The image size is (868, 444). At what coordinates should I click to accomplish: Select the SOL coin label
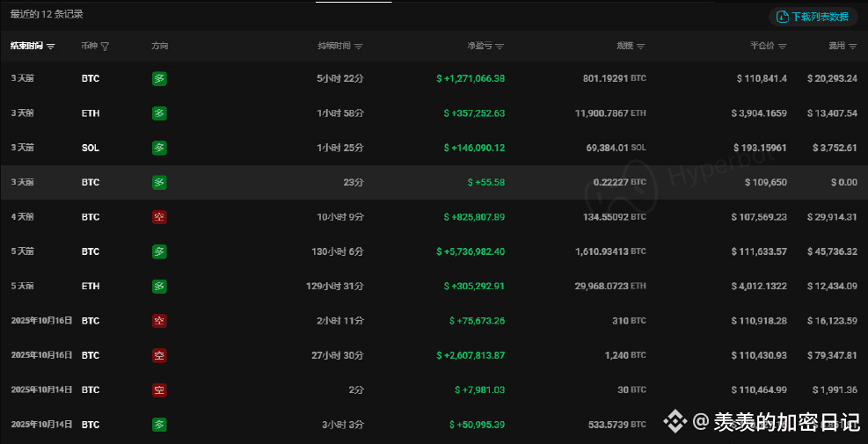(x=91, y=148)
